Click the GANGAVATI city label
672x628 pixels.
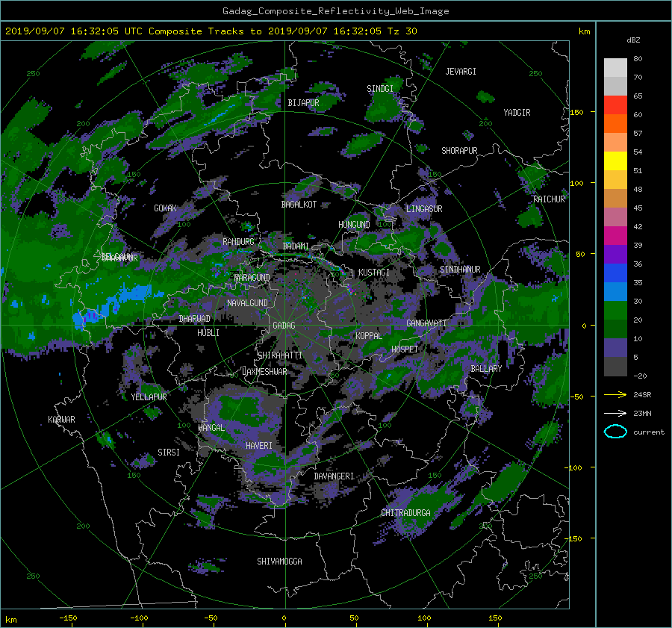point(426,323)
